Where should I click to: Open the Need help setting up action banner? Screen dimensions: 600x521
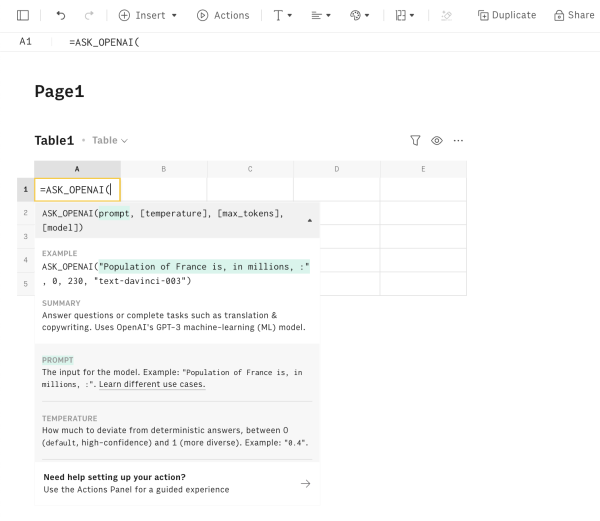tap(177, 484)
